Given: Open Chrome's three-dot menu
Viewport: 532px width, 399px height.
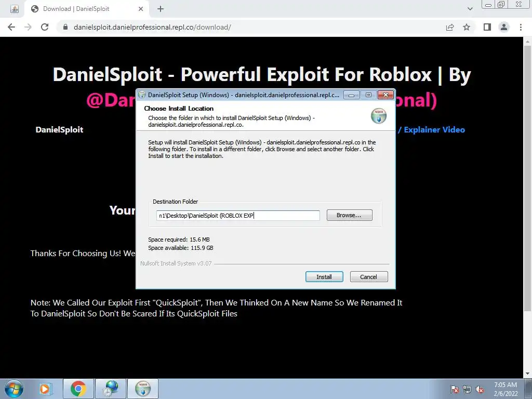Looking at the screenshot, I should point(521,27).
